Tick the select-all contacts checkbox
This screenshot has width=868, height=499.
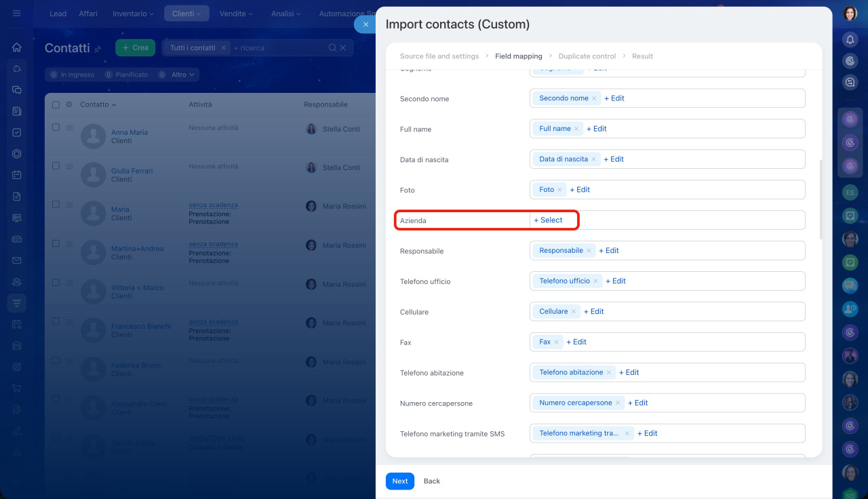click(x=56, y=105)
